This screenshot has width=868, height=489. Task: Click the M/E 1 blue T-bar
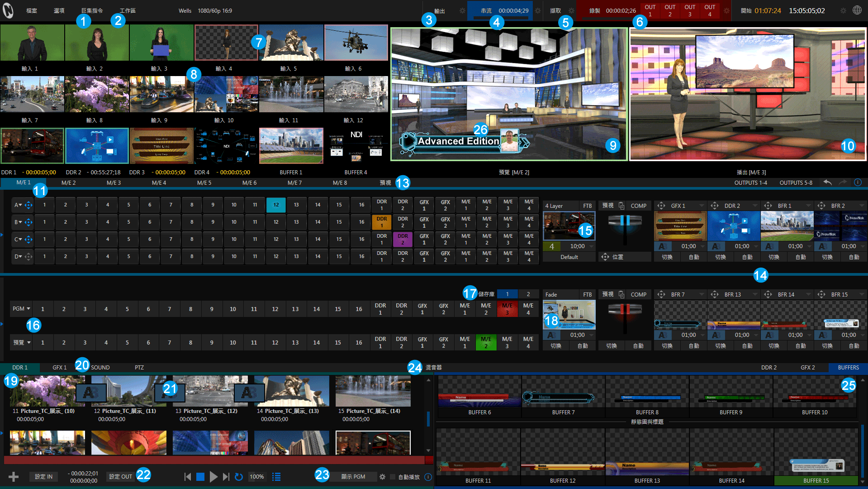625,221
